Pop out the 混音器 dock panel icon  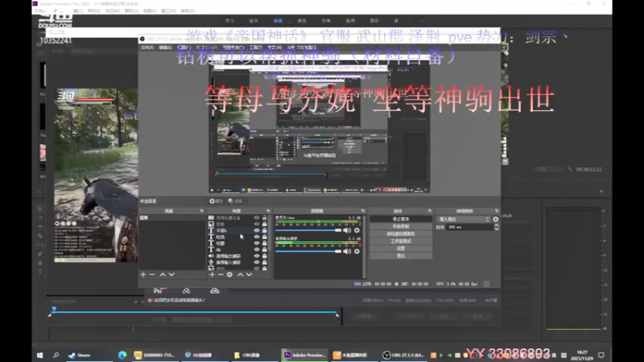tap(363, 211)
